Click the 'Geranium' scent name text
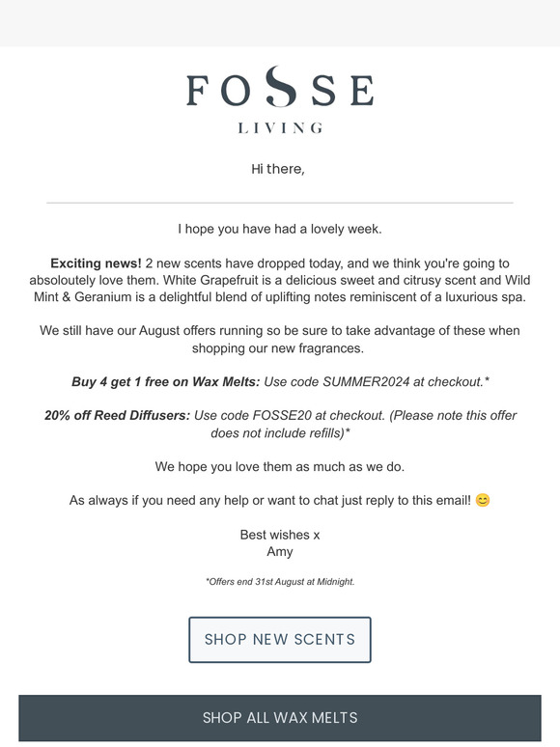This screenshot has width=560, height=747. pyautogui.click(x=103, y=297)
